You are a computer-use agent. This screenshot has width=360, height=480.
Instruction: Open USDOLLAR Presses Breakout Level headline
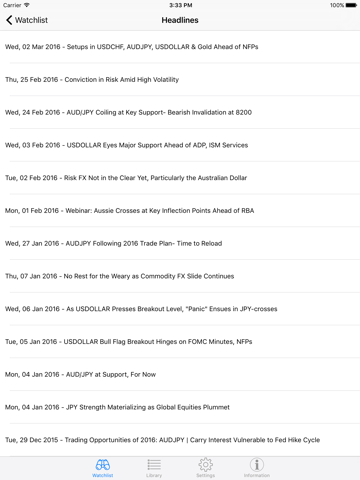point(180,309)
